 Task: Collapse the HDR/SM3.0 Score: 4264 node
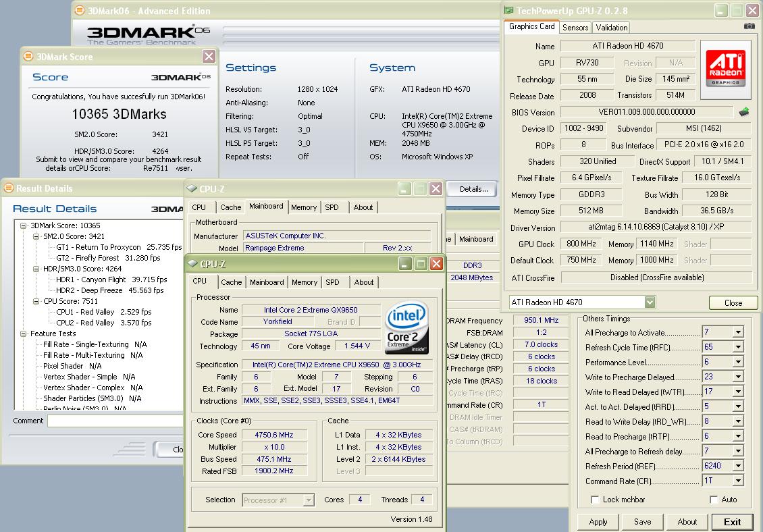pyautogui.click(x=36, y=269)
